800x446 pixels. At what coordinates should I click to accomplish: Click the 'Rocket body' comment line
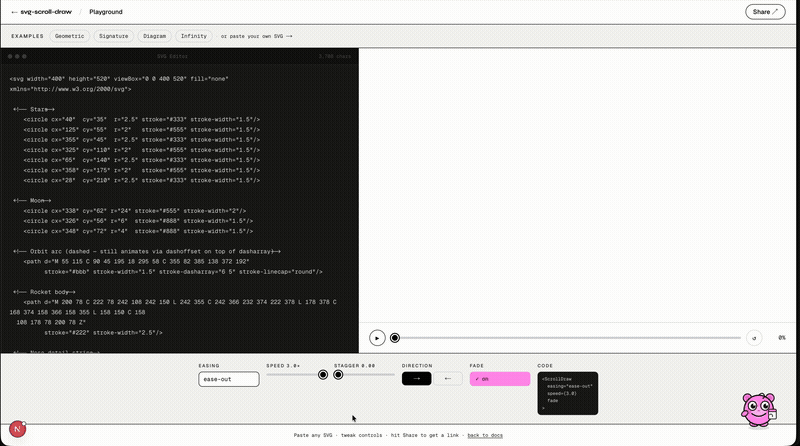point(44,292)
